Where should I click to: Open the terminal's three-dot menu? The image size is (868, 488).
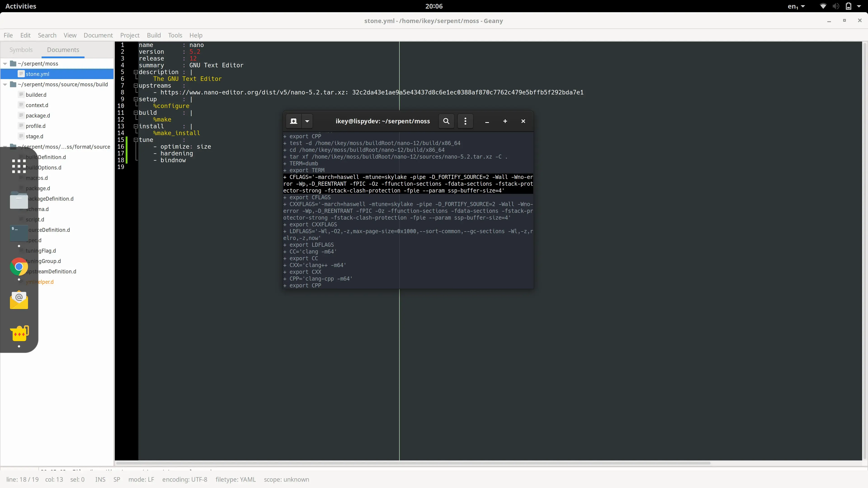click(465, 121)
